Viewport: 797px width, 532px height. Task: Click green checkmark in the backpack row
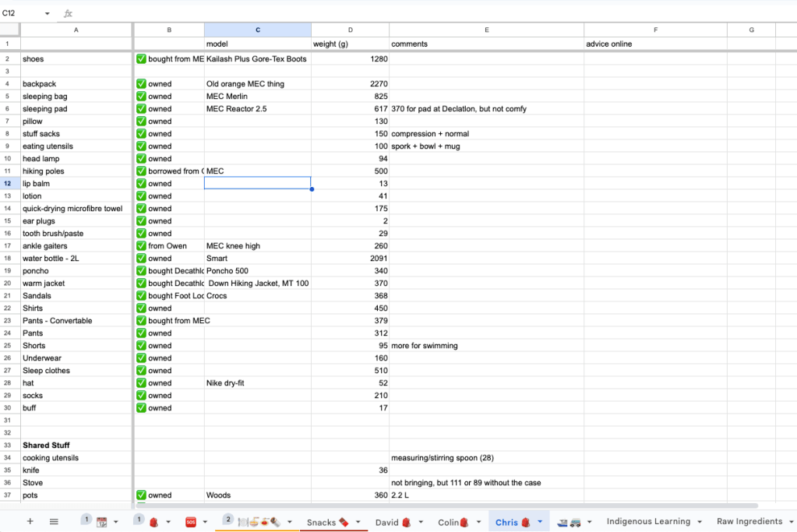tap(141, 84)
